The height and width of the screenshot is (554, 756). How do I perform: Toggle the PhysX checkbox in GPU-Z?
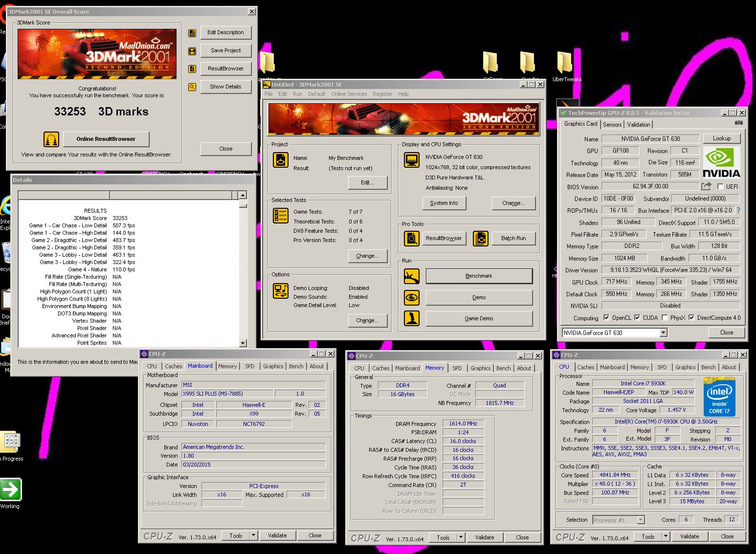(665, 318)
